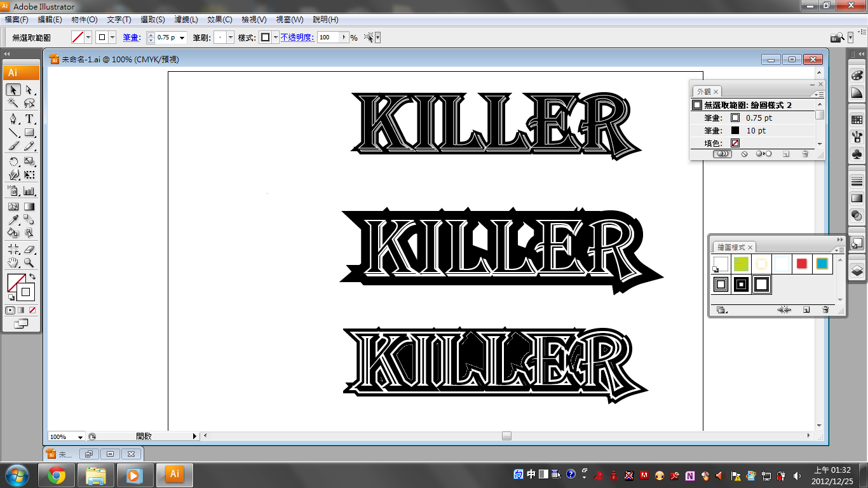Choose the Magic Wand tool

[x=13, y=104]
